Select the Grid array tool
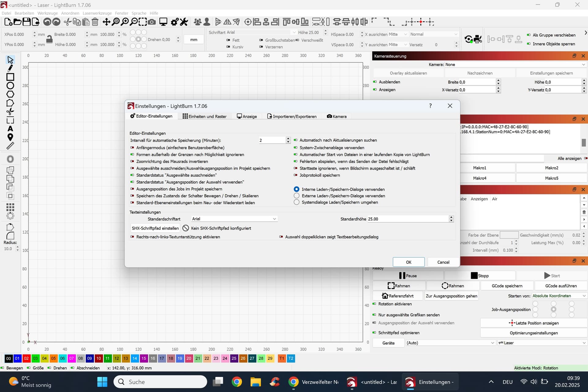588x392 pixels. point(10,207)
